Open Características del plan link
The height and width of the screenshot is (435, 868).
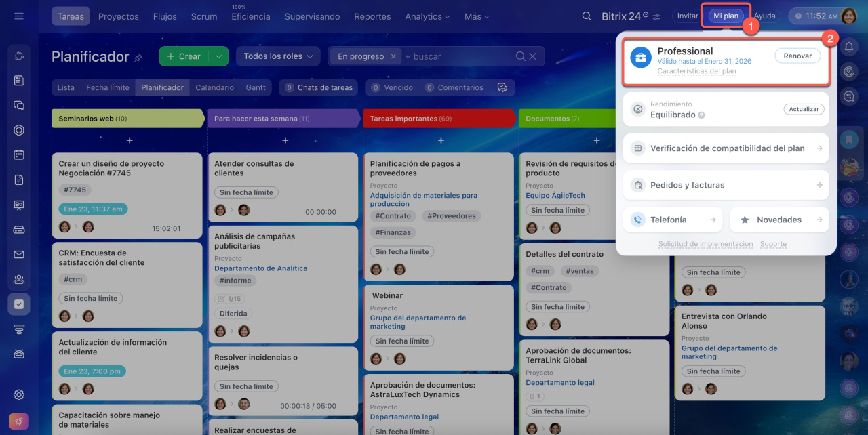pyautogui.click(x=696, y=71)
